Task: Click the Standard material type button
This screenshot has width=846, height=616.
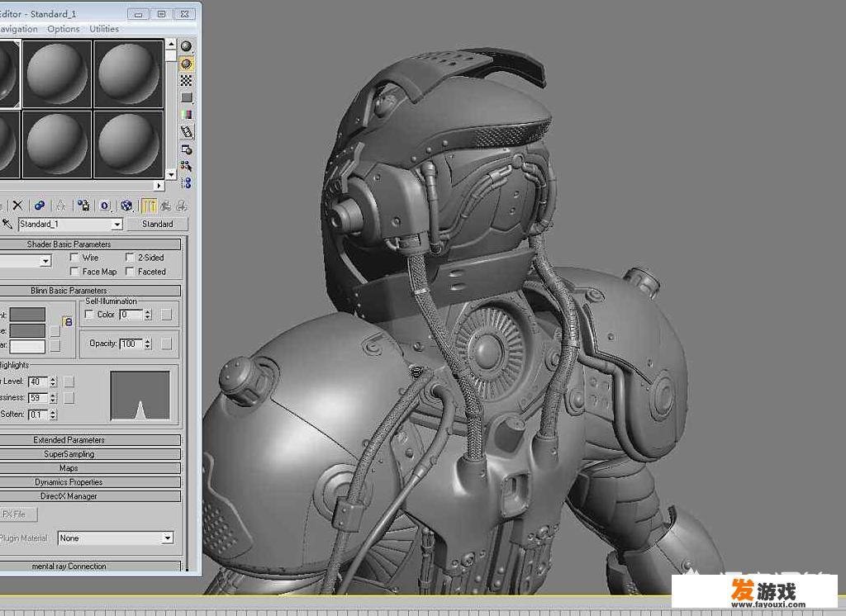Action: pos(158,224)
